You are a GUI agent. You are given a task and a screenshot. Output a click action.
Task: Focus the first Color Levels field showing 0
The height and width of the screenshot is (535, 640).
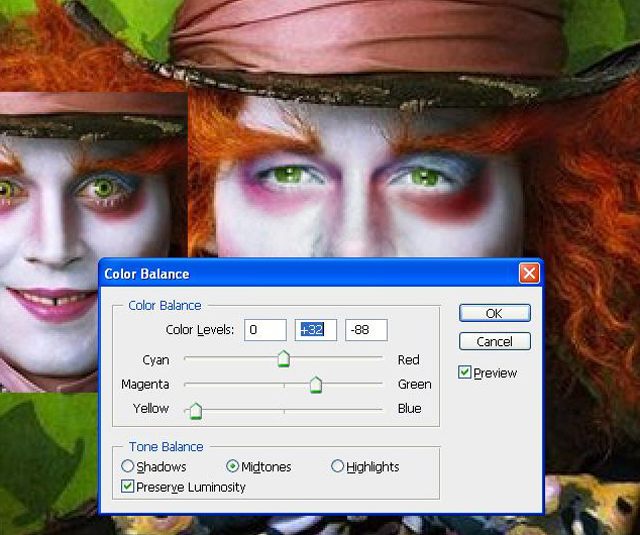tap(265, 330)
